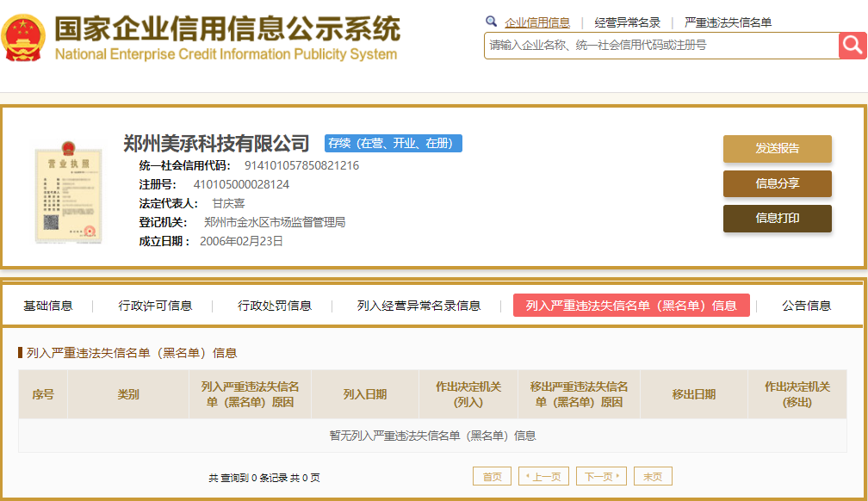Select the 严重违法失信名单 search category
This screenshot has height=501, width=868.
point(728,22)
